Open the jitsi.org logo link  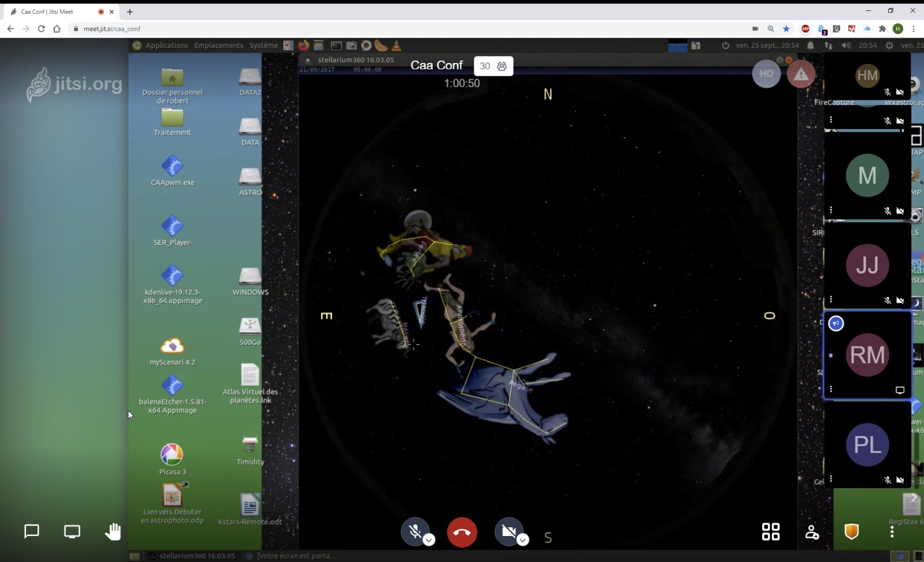pos(74,84)
